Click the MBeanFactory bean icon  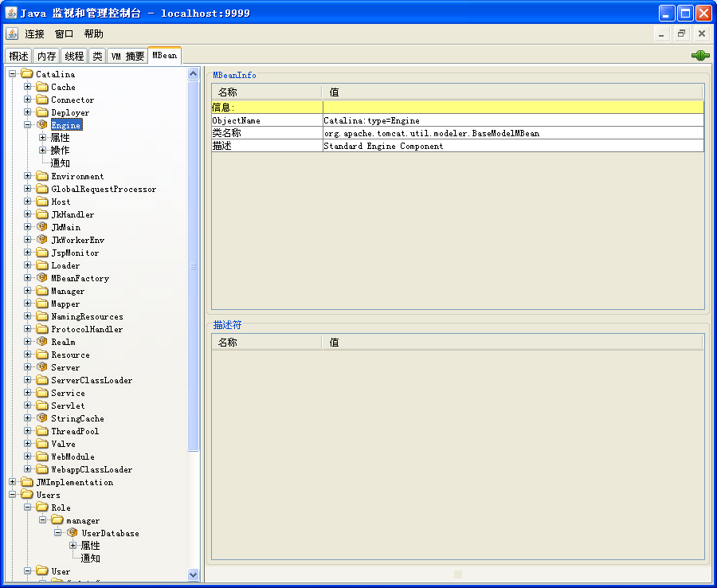[x=42, y=278]
